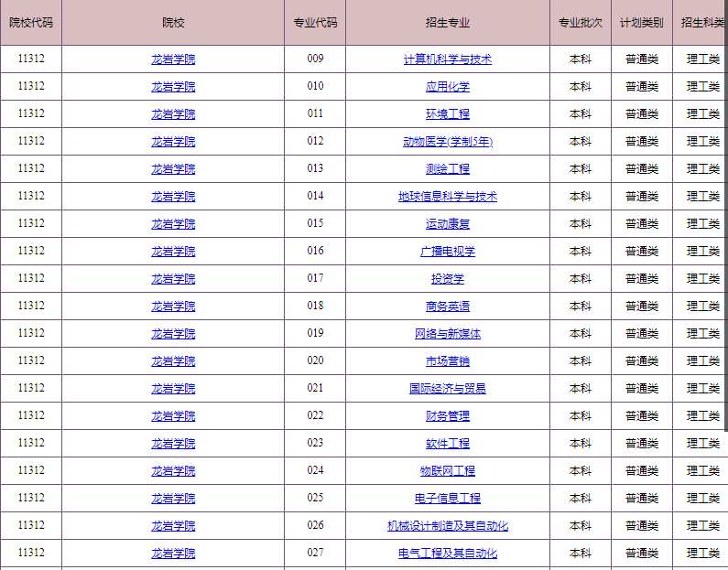Open the 电子信息工程 major link

[x=448, y=498]
